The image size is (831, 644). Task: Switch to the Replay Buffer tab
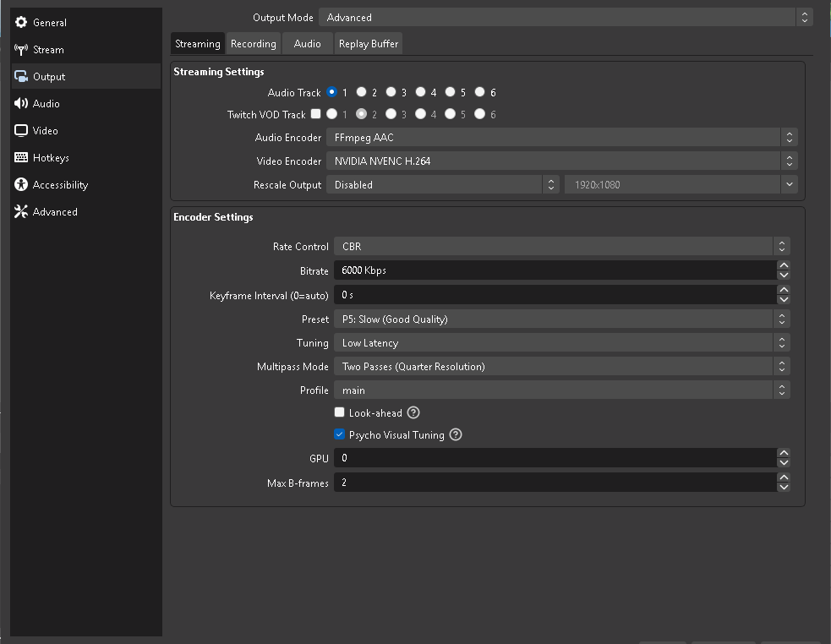click(x=369, y=44)
